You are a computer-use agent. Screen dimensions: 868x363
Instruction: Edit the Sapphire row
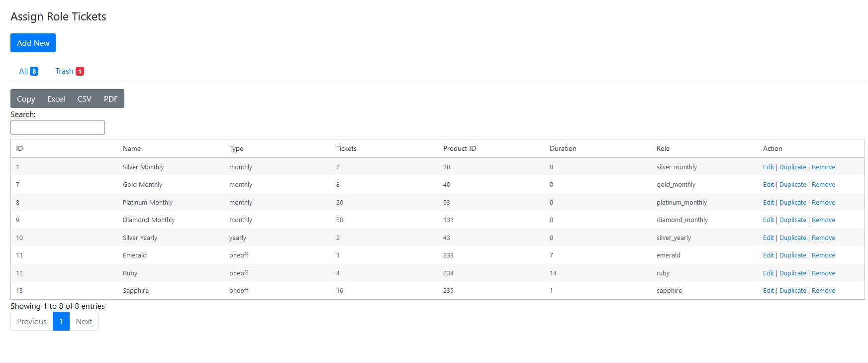(768, 291)
